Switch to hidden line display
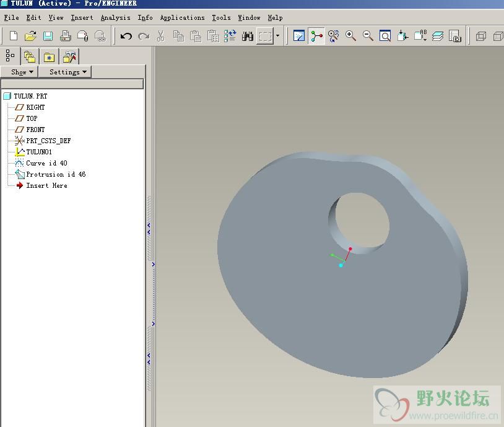This screenshot has height=427, width=504. pos(498,36)
